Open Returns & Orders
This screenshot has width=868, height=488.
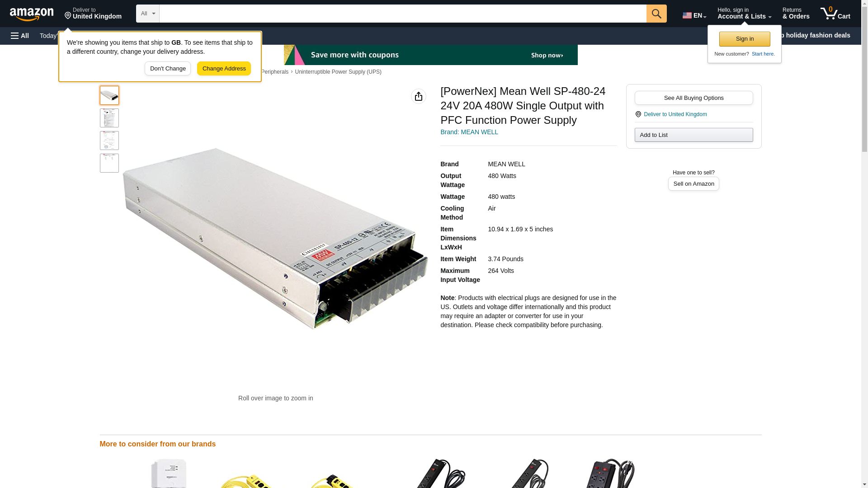pos(796,14)
